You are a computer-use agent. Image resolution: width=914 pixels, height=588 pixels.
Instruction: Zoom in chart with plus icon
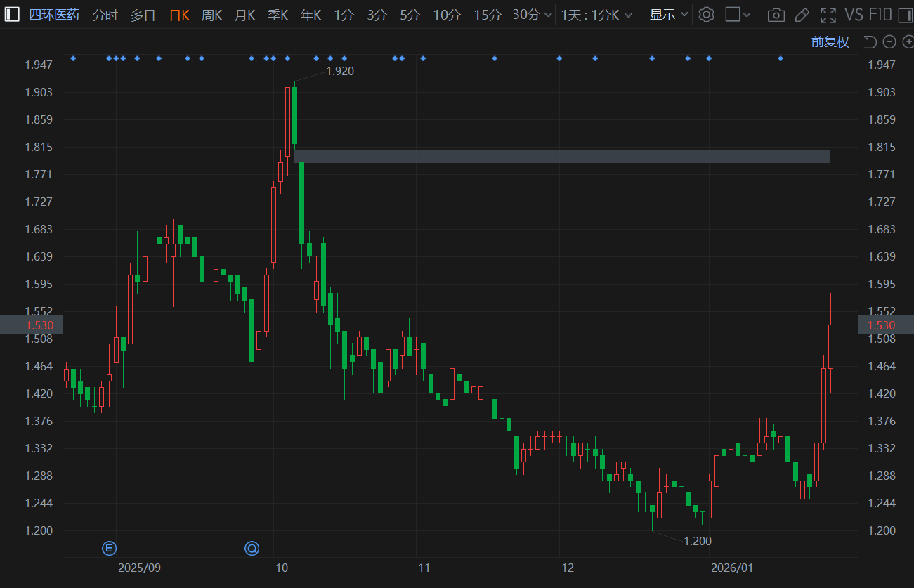point(907,42)
